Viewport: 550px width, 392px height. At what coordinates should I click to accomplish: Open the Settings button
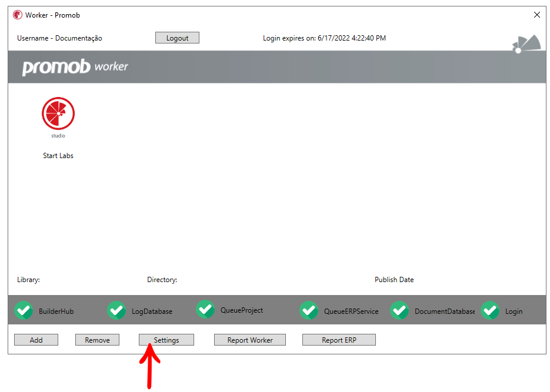(x=166, y=340)
